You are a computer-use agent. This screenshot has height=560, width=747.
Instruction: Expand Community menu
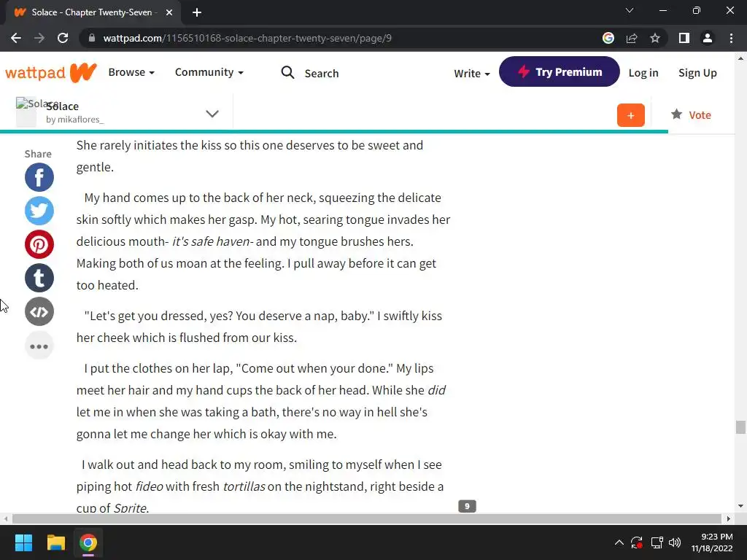click(209, 72)
